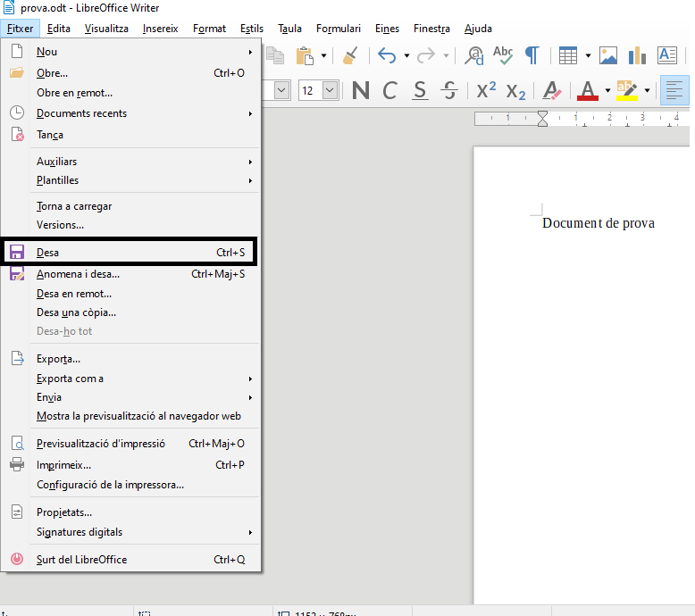The image size is (695, 616).
Task: Choose Anomena i desa...
Action: point(131,274)
